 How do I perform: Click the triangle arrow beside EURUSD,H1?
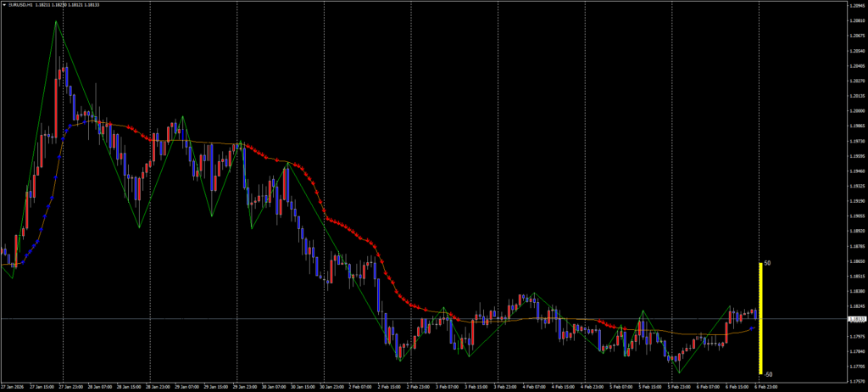[3, 4]
